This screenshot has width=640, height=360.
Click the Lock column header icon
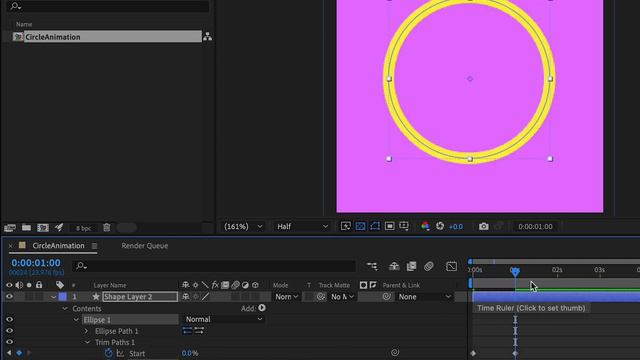click(x=39, y=284)
